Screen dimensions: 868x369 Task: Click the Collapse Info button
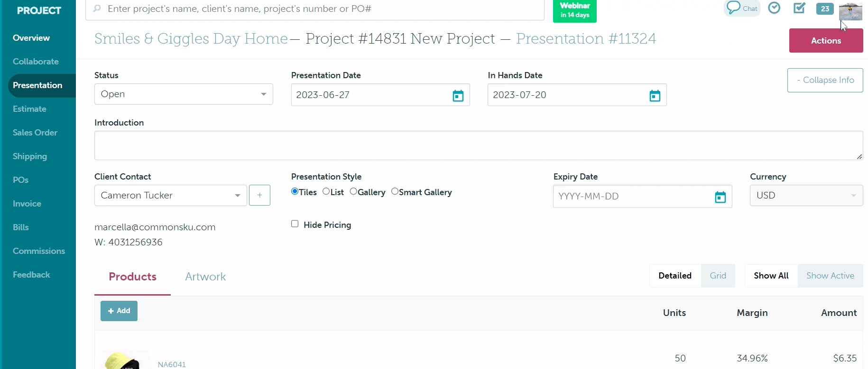pos(825,80)
